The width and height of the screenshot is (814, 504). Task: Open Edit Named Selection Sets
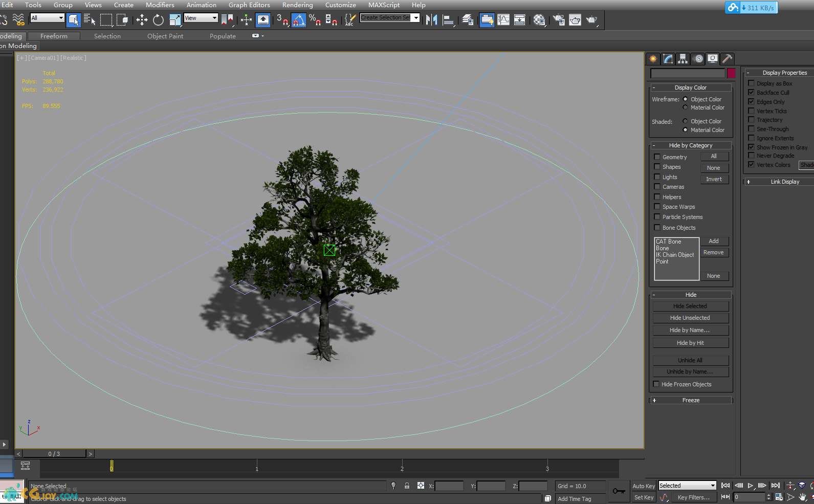(350, 20)
